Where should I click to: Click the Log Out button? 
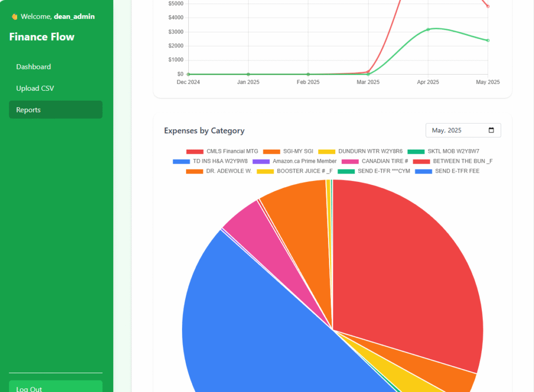(x=55, y=387)
